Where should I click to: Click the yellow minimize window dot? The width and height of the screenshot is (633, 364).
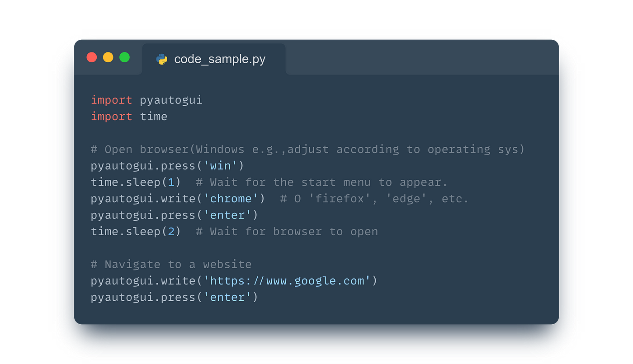(x=108, y=57)
